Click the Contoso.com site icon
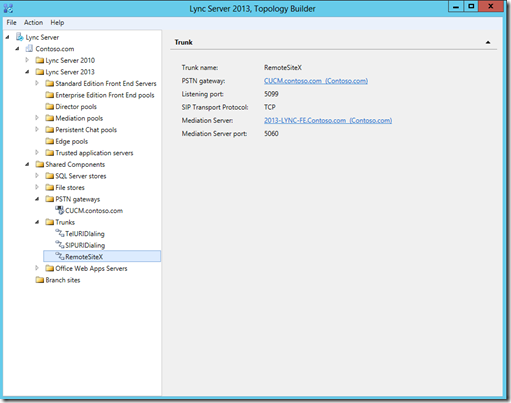511x403 pixels. (29, 49)
